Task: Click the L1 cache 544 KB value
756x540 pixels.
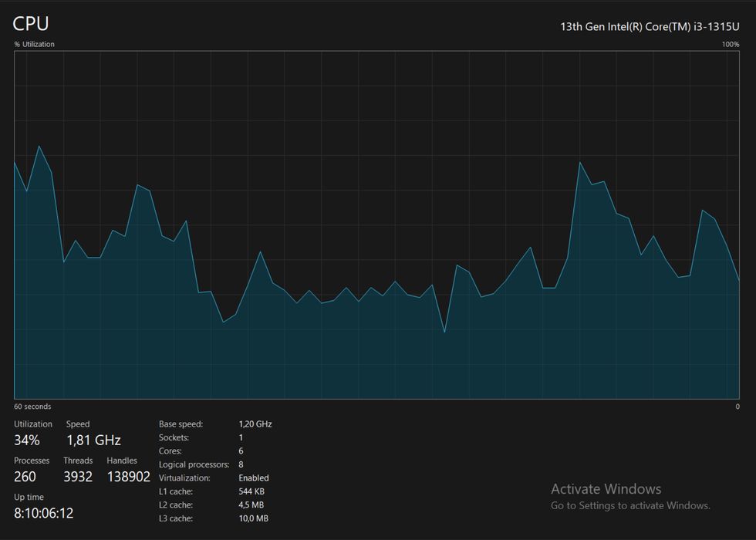Action: 251,491
